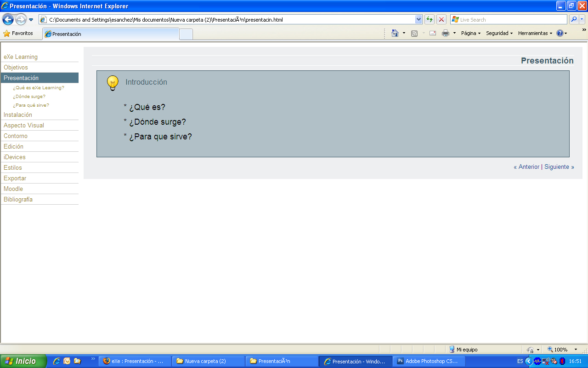Open the Página dropdown menu

470,33
